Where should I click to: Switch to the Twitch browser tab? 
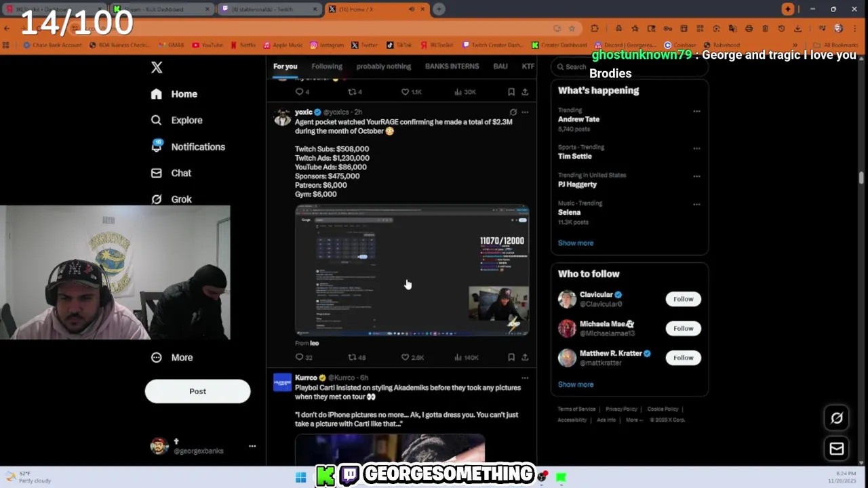pos(269,9)
